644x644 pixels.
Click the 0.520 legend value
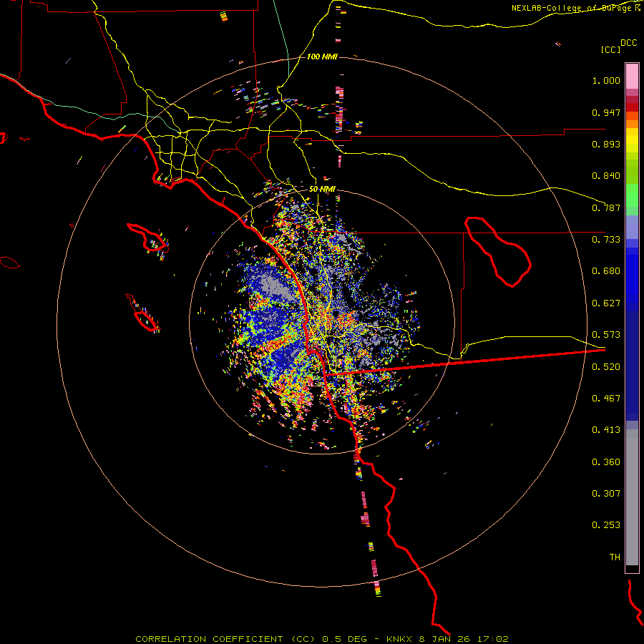click(x=606, y=367)
